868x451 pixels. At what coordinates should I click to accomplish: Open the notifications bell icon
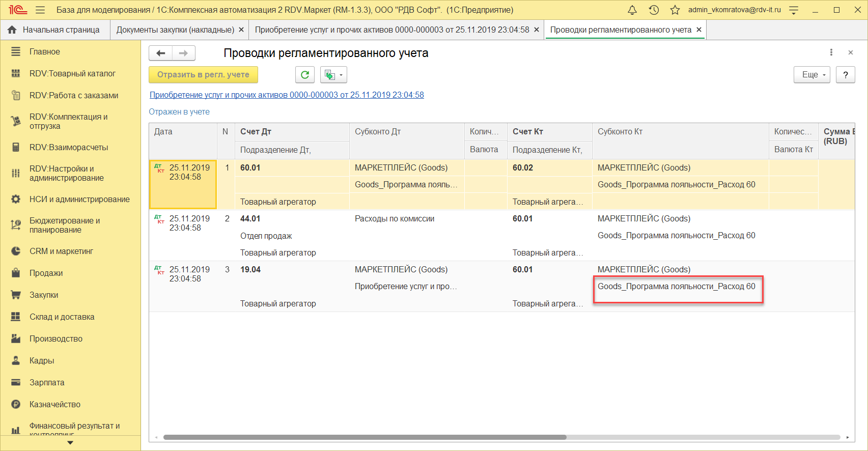pos(632,10)
